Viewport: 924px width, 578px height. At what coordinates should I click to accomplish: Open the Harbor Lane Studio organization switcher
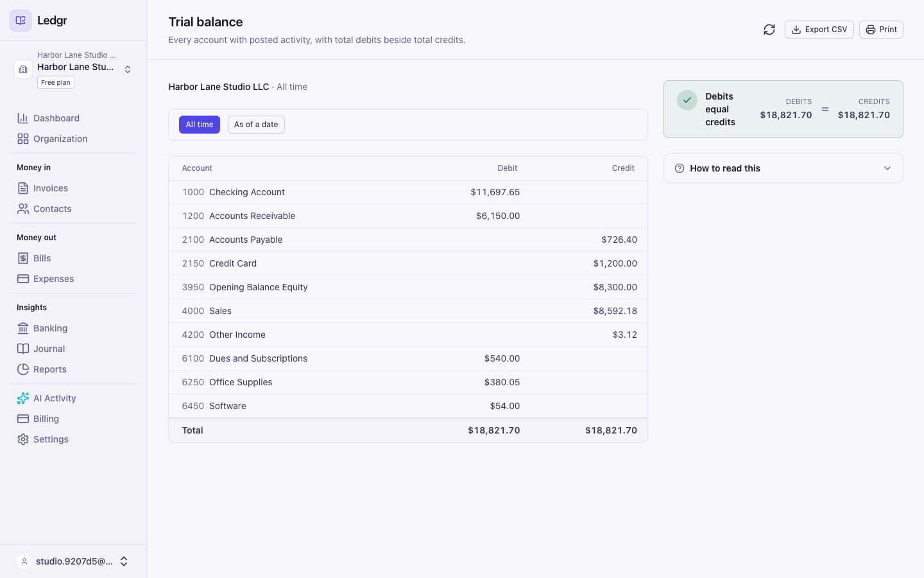coord(74,69)
